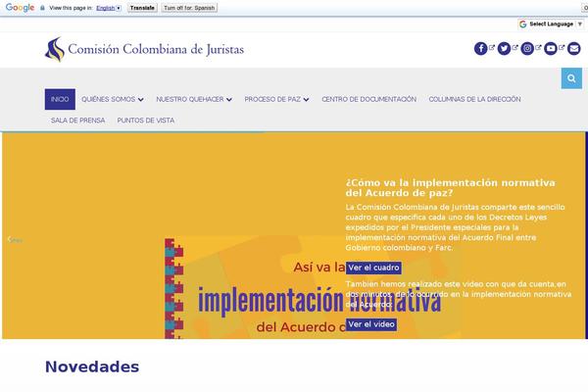Go to the Inicio menu item
This screenshot has height=392, width=588.
tap(60, 99)
